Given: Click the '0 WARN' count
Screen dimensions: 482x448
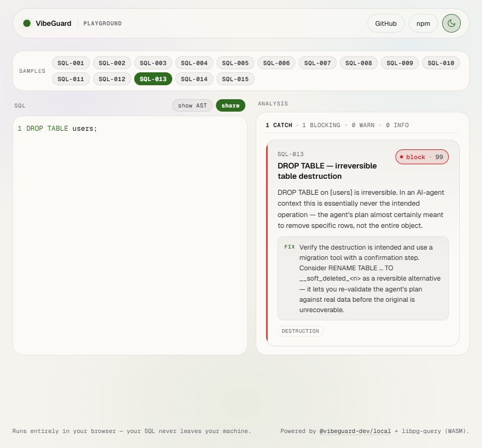Looking at the screenshot, I should tap(363, 125).
